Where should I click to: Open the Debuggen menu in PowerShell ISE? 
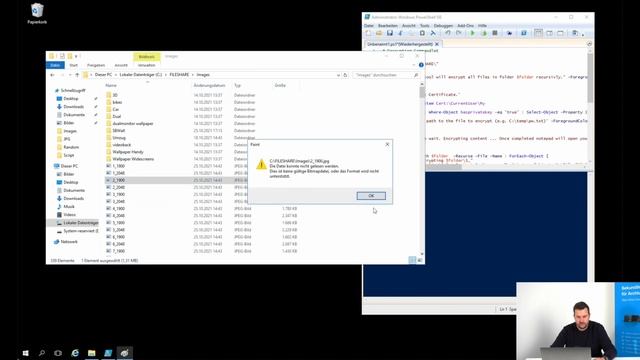click(x=443, y=26)
